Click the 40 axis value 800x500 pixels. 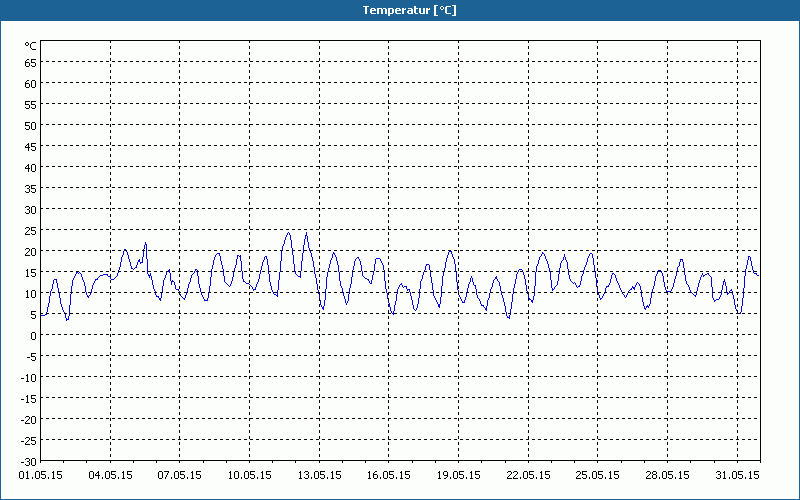(31, 168)
